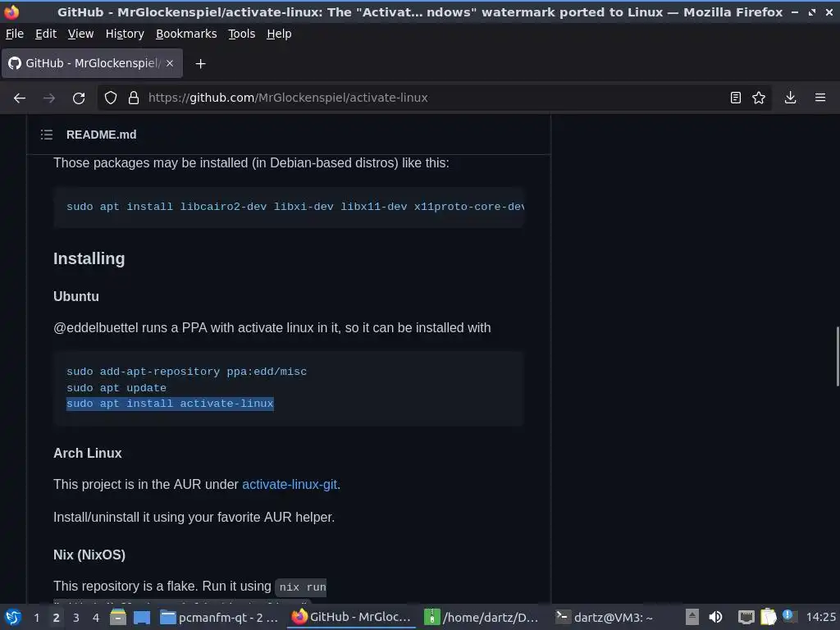Open the Tools menu
This screenshot has width=840, height=630.
pyautogui.click(x=242, y=34)
